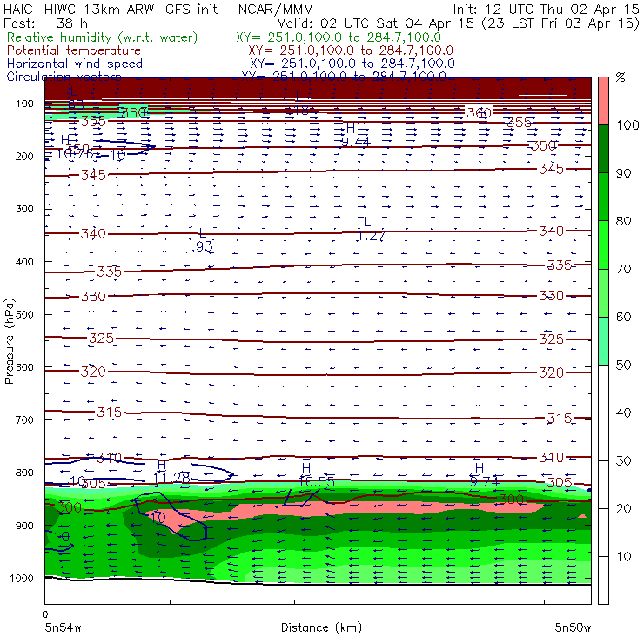Click the '0' distance origin label
Screen dimensions: 644x644
click(45, 614)
